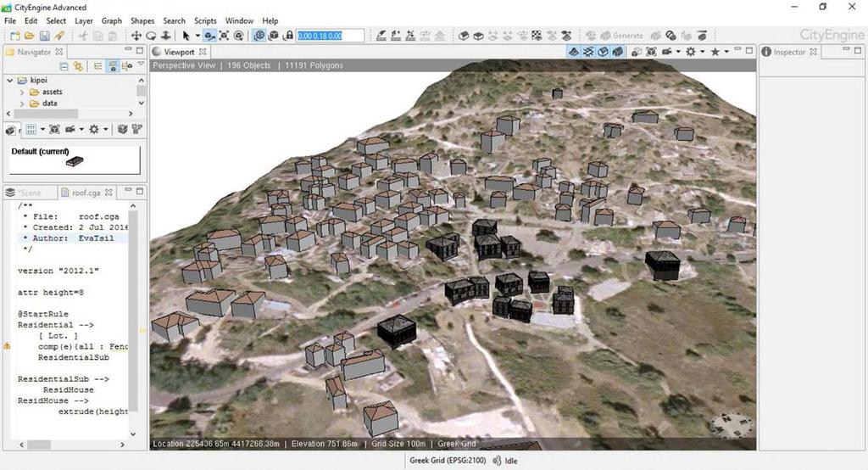The height and width of the screenshot is (470, 868).
Task: Open the Navigator view menu triangle
Action: coord(141,64)
